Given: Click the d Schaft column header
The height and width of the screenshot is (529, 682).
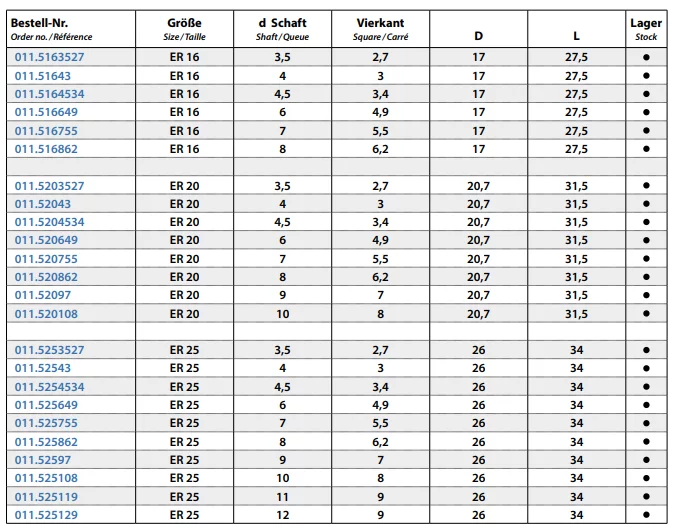Looking at the screenshot, I should (282, 29).
